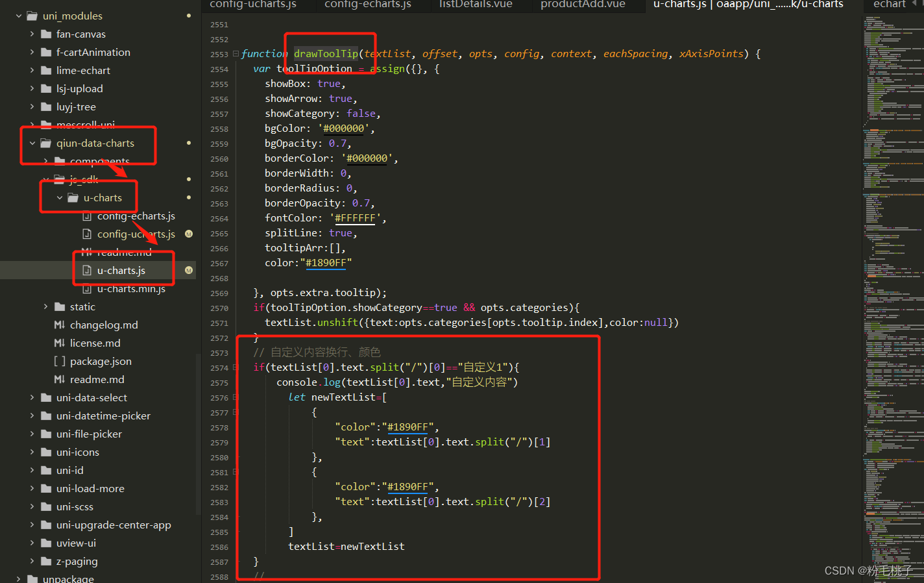Click the readme.md markdown icon below package.json
924x583 pixels.
[x=60, y=379]
